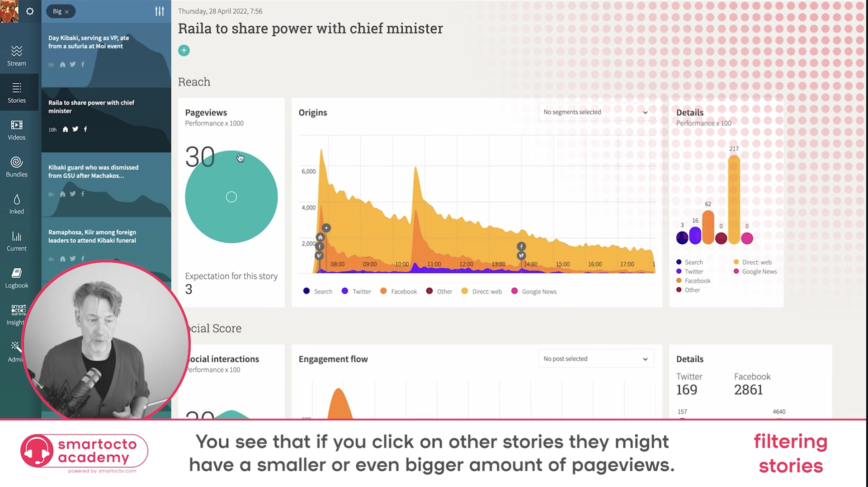Open the Stream section in the sidebar

coord(17,56)
